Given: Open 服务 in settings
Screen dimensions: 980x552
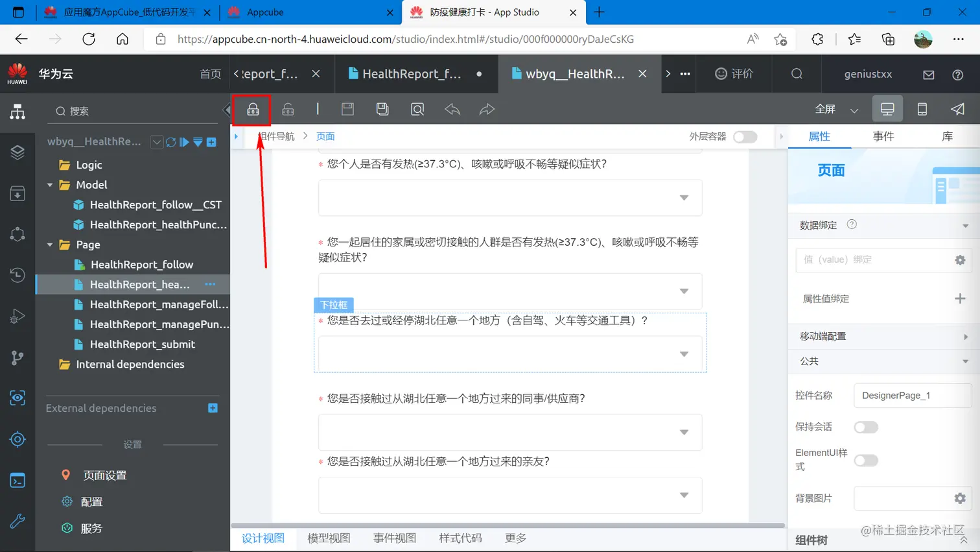Looking at the screenshot, I should tap(91, 529).
